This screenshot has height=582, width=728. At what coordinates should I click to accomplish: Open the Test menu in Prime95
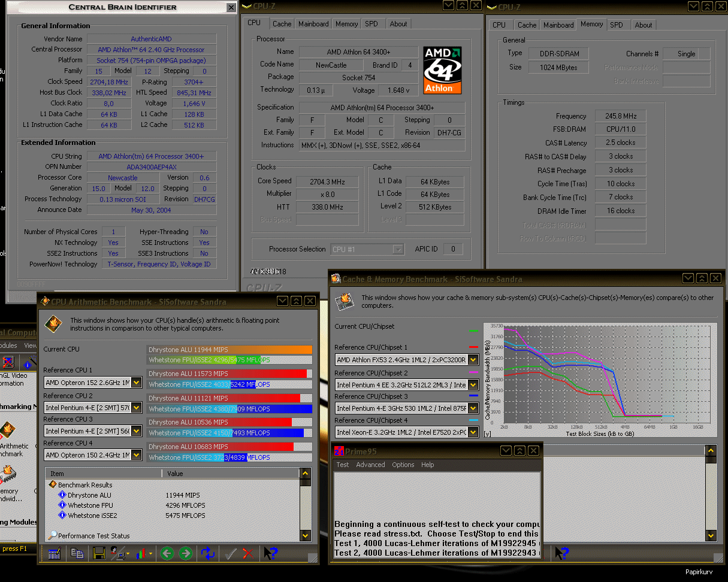(343, 465)
